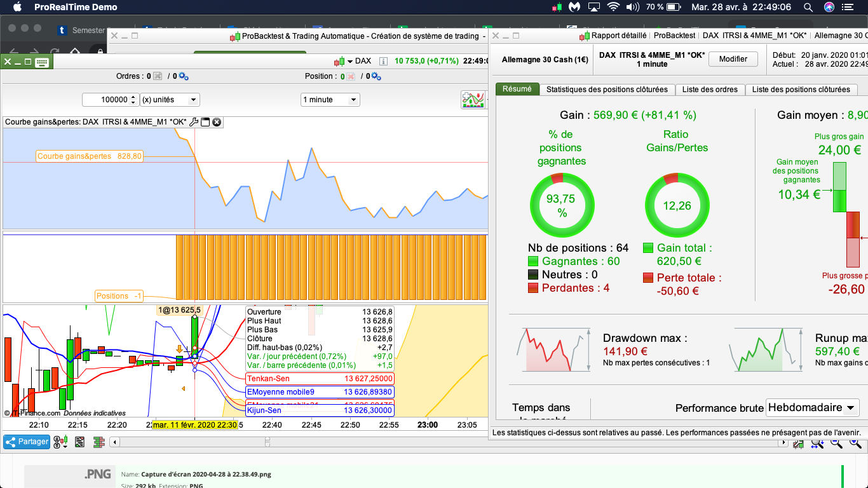Click the Drawdown max thumbnail chart
This screenshot has height=488, width=868.
pos(553,349)
